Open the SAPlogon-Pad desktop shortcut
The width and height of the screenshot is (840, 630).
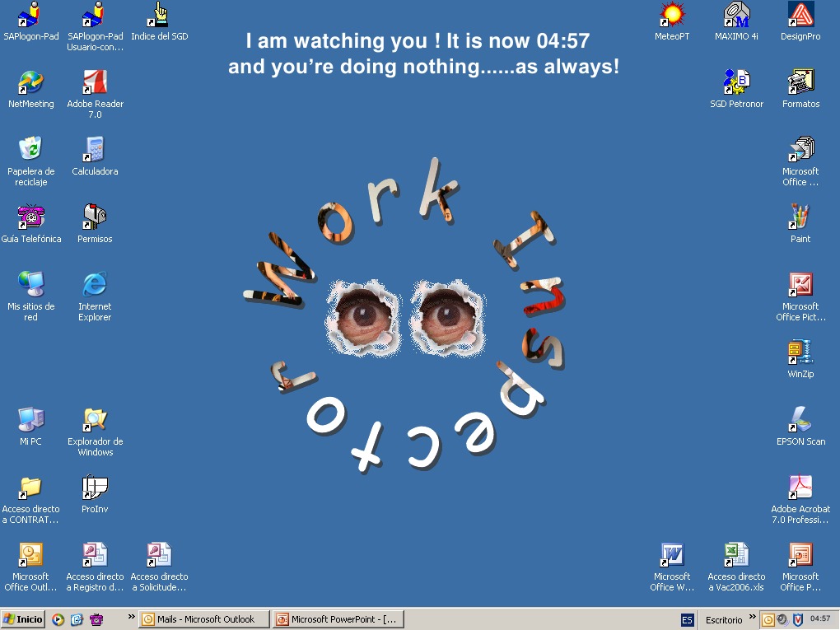point(30,15)
